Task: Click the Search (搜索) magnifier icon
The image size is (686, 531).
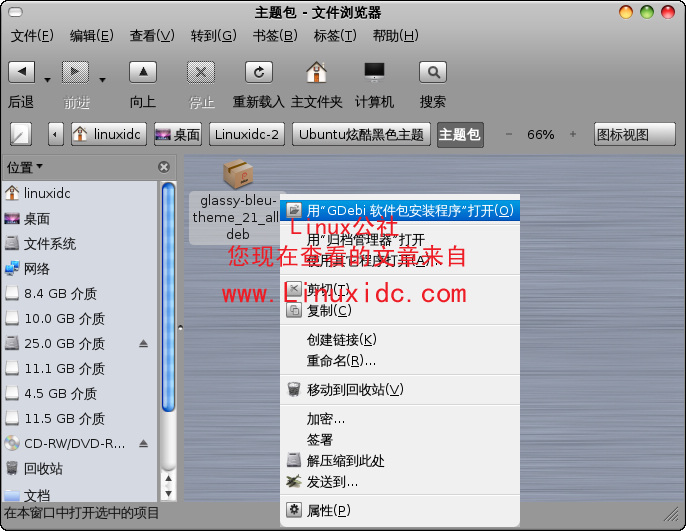Action: [x=433, y=72]
